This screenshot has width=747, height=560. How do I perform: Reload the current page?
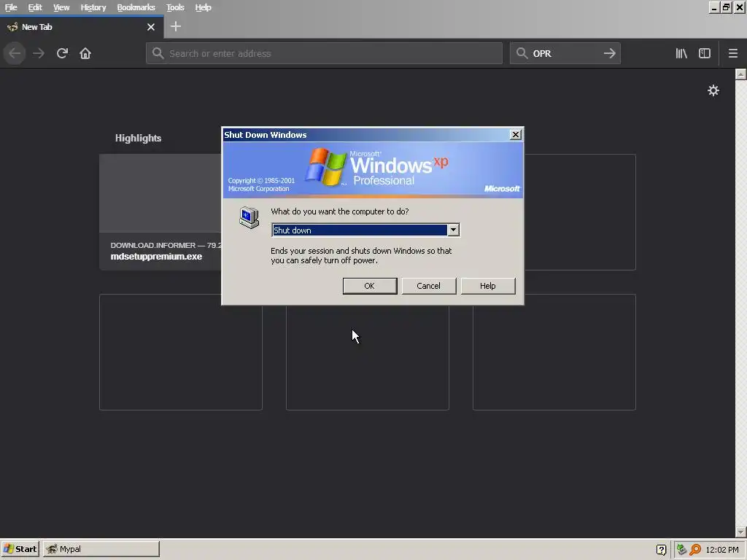pos(62,53)
